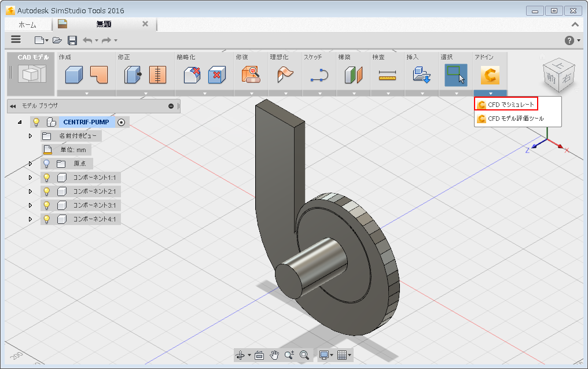Toggle visibility bulb of CENTRIF-PUMP

(36, 122)
